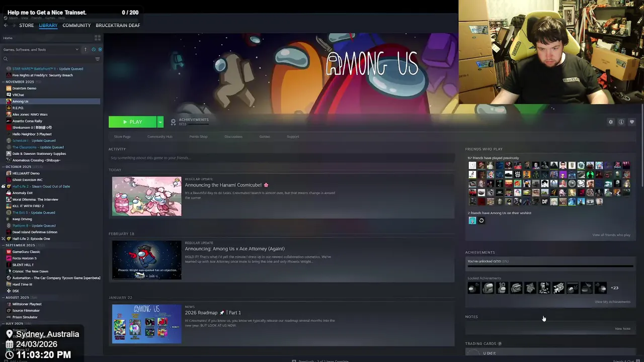
Task: Select Forza Horizon 5
Action: point(24,258)
